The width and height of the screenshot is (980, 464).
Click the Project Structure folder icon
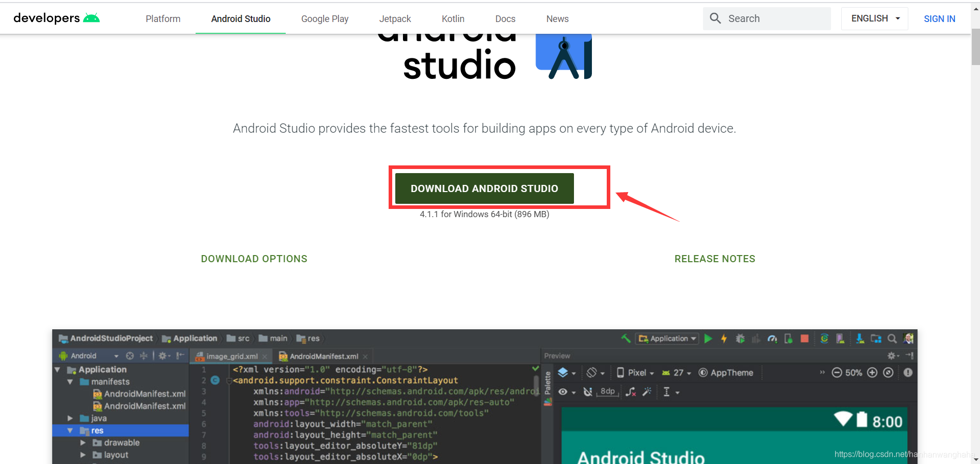pos(876,339)
